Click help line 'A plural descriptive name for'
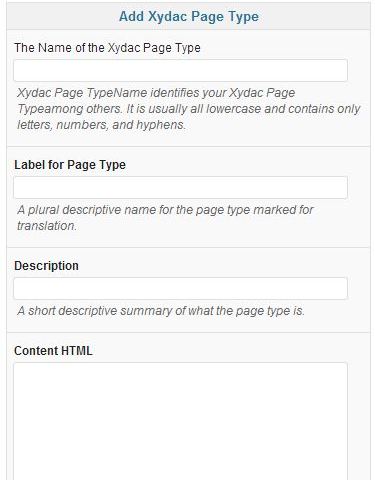375x480 pixels. [165, 210]
